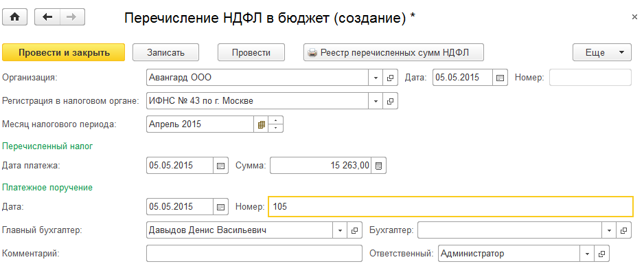The image size is (644, 275).
Task: Open the calendar for payment order date
Action: tap(221, 207)
